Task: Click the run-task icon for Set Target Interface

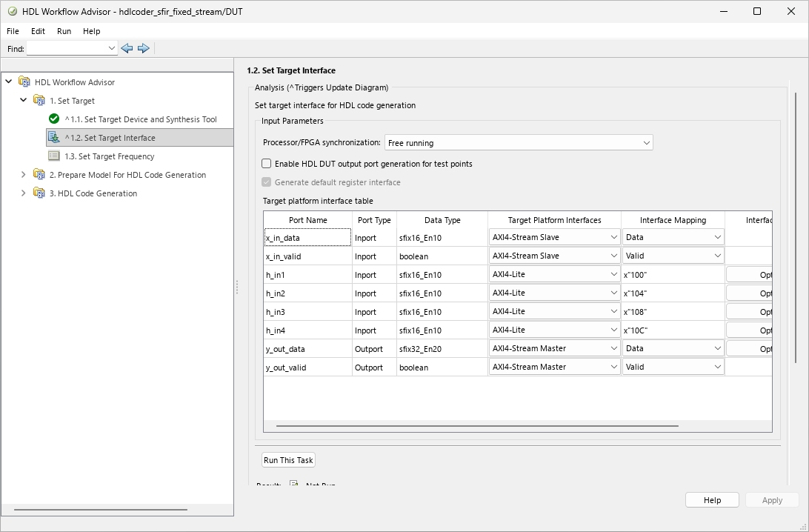Action: click(x=53, y=137)
